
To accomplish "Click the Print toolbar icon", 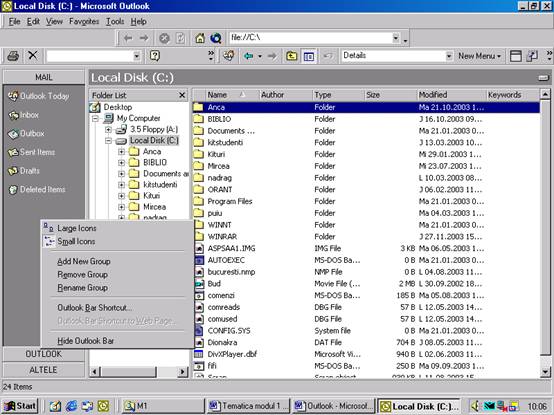I will coord(13,56).
